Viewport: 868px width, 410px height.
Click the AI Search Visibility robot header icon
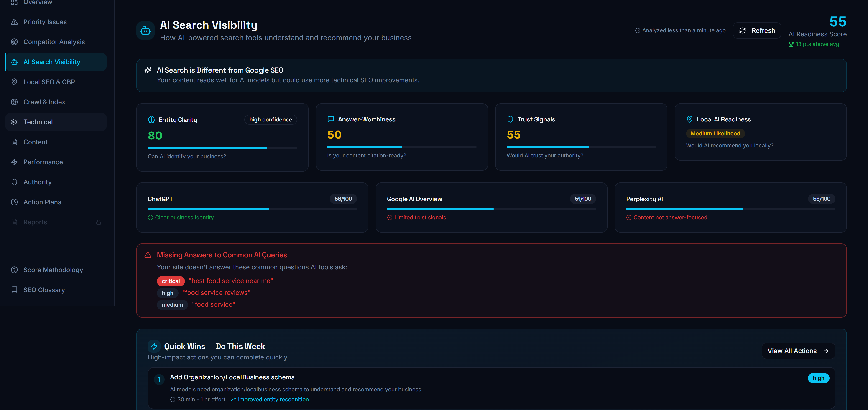146,31
